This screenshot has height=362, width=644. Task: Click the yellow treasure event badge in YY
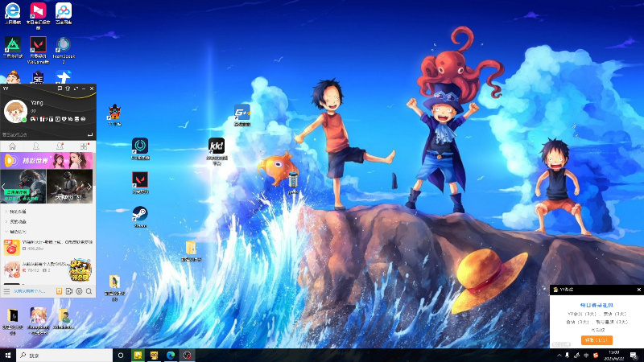pos(80,269)
